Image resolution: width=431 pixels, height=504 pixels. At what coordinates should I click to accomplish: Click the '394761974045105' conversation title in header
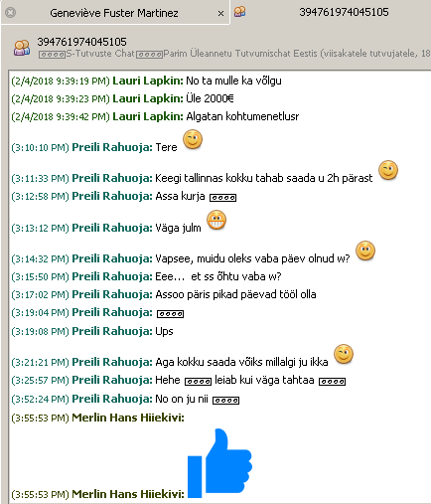pos(81,42)
